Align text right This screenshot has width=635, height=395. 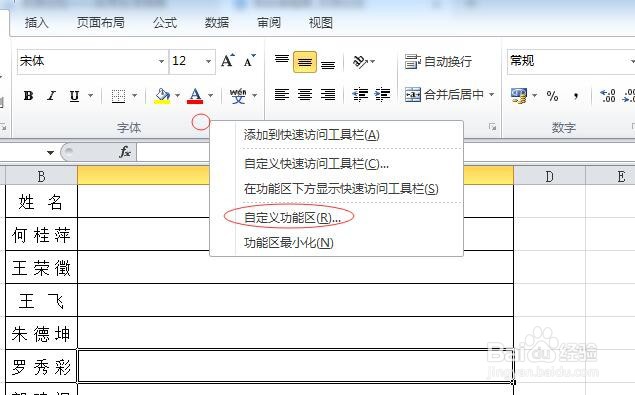(328, 95)
